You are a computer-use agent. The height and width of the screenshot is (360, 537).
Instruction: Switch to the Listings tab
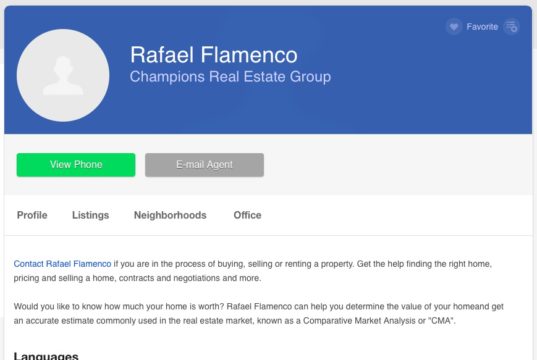[x=90, y=215]
